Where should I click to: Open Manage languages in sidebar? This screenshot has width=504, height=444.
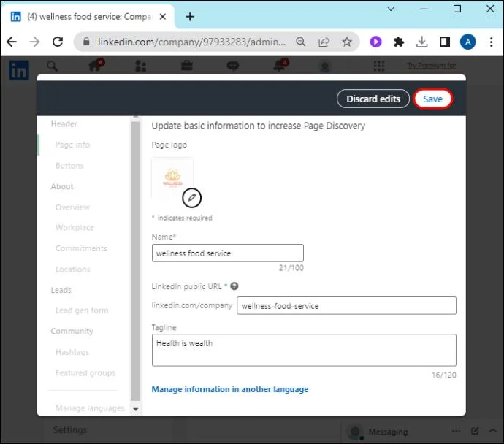[90, 408]
